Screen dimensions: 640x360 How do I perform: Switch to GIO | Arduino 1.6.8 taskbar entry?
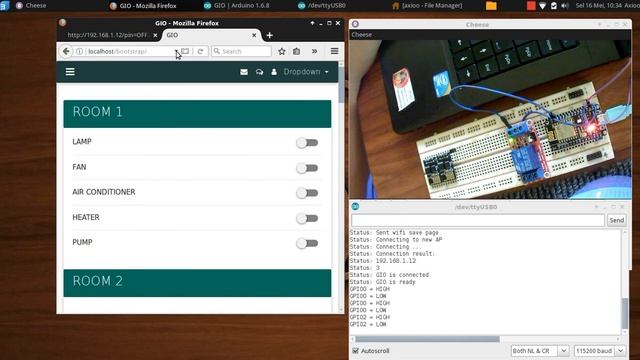coord(236,6)
